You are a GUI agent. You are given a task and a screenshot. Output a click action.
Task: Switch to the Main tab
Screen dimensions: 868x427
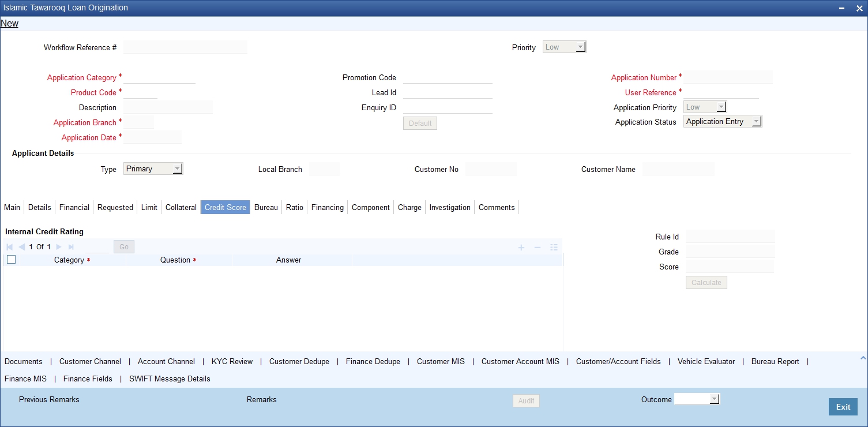coord(12,207)
